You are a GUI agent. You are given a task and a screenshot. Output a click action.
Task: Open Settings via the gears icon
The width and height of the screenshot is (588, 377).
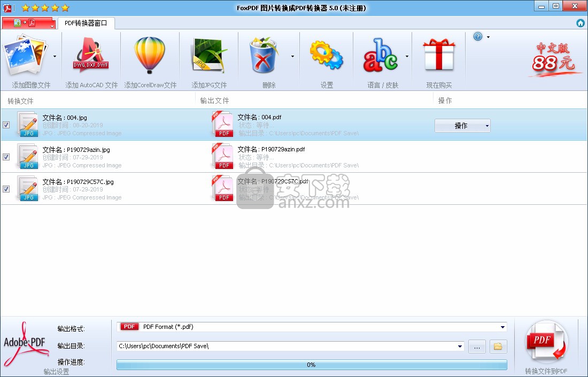coord(326,55)
